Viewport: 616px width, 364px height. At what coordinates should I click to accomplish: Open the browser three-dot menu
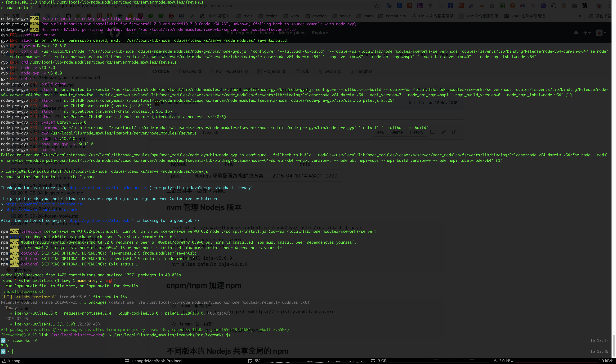click(x=609, y=6)
